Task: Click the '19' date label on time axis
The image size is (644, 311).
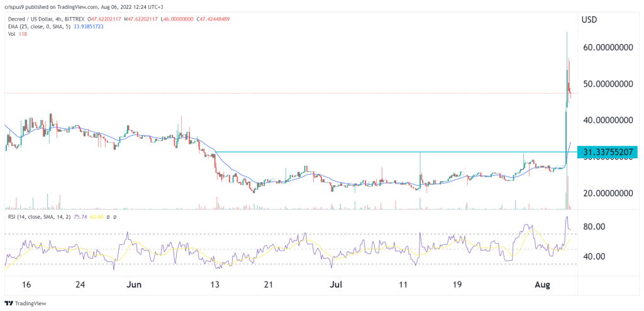Action: click(x=458, y=285)
